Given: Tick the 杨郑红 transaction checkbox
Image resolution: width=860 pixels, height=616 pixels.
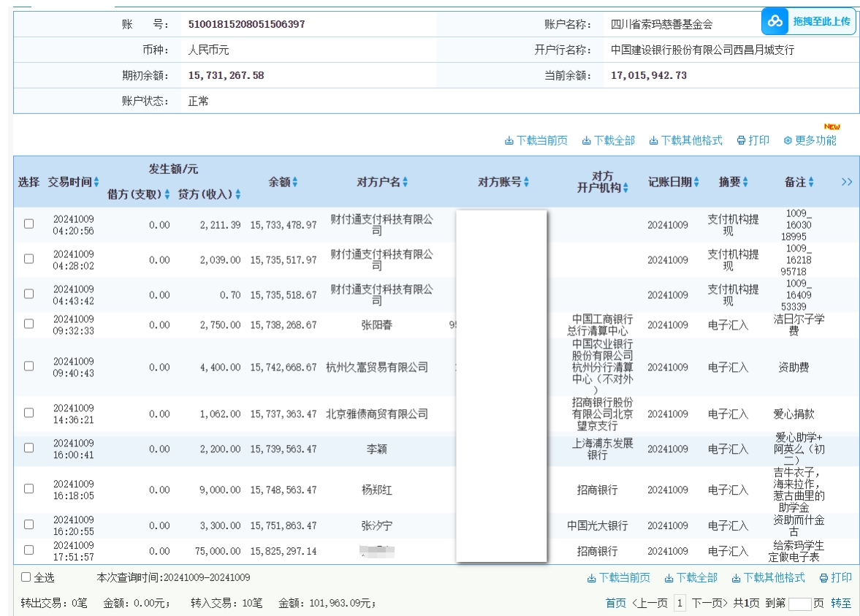Looking at the screenshot, I should pos(29,488).
